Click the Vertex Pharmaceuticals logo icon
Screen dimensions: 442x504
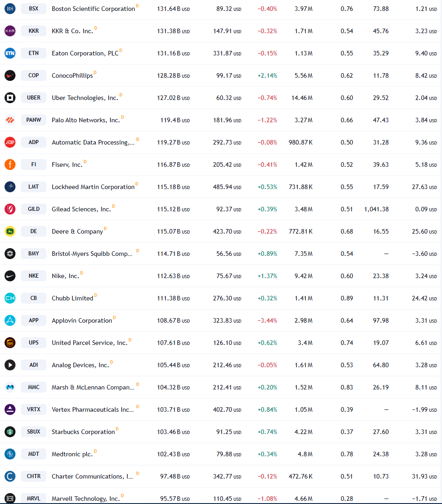point(10,409)
